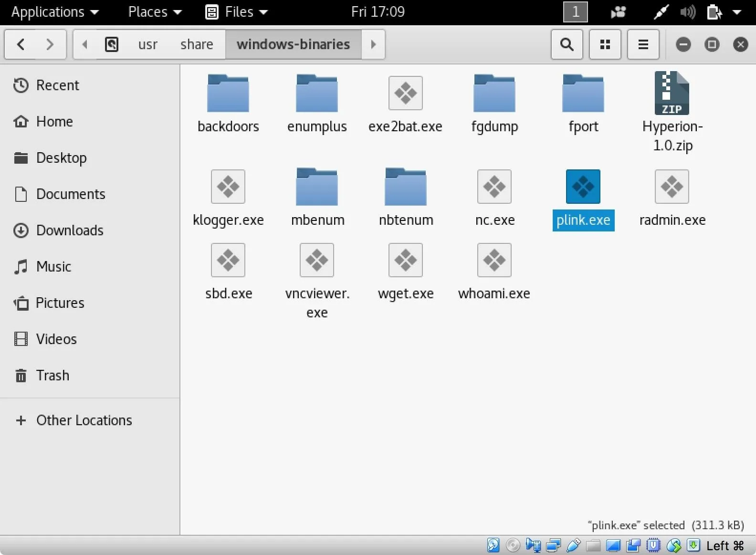This screenshot has width=756, height=555.
Task: Click the pen tool icon in top bar
Action: pos(661,12)
